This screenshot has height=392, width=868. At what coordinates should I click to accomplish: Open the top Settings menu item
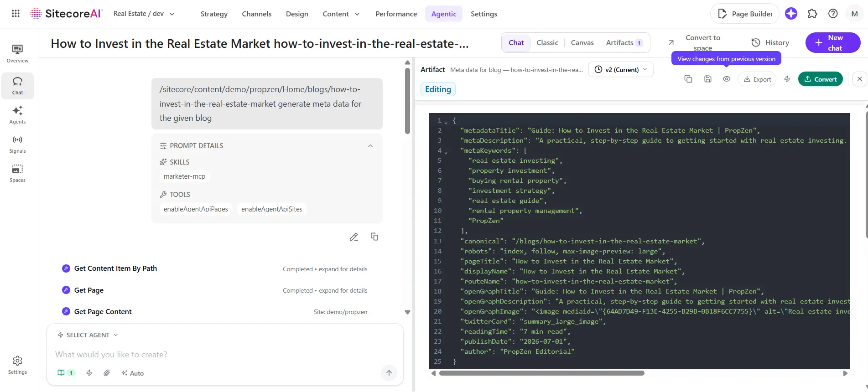pyautogui.click(x=484, y=14)
